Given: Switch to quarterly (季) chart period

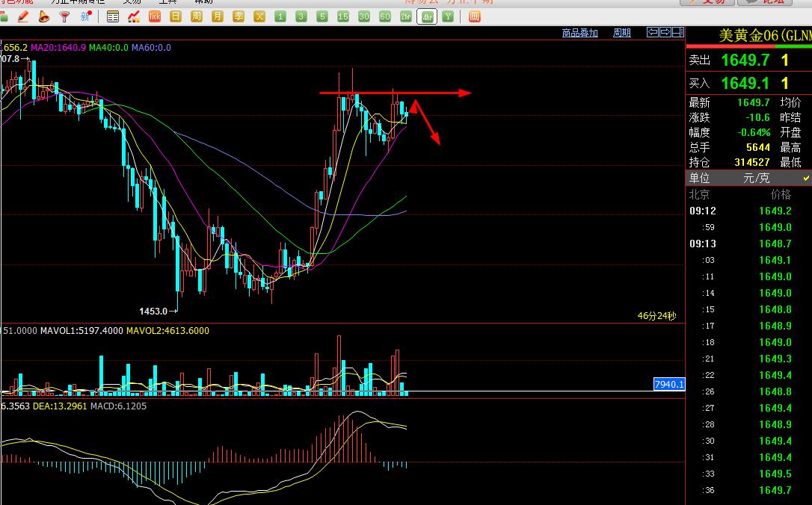Looking at the screenshot, I should click(239, 16).
